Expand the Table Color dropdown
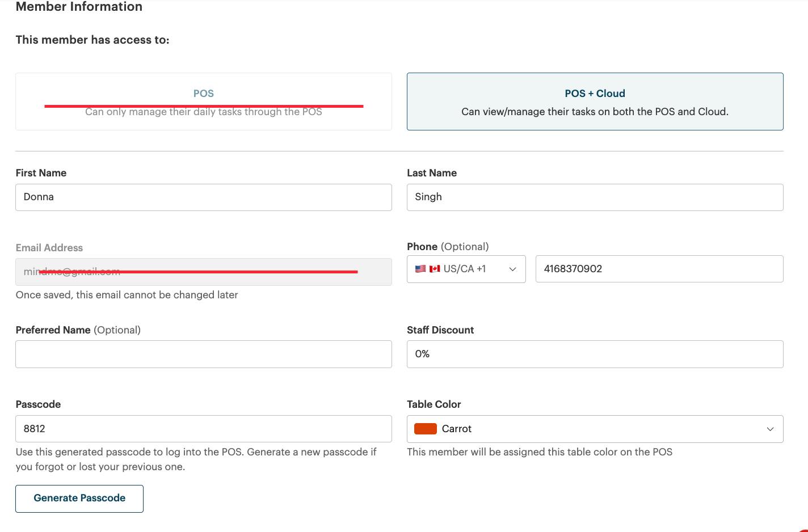This screenshot has height=532, width=808. point(595,429)
